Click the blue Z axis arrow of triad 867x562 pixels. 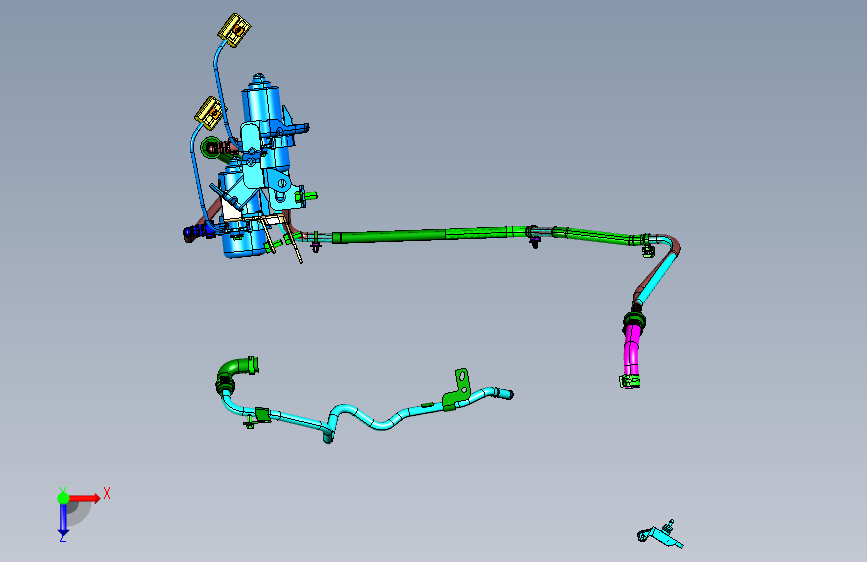[x=63, y=520]
